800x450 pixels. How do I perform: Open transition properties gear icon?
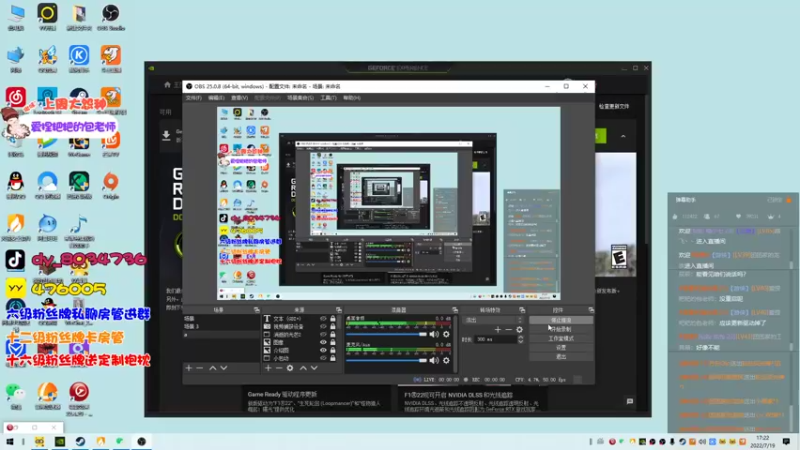[519, 330]
